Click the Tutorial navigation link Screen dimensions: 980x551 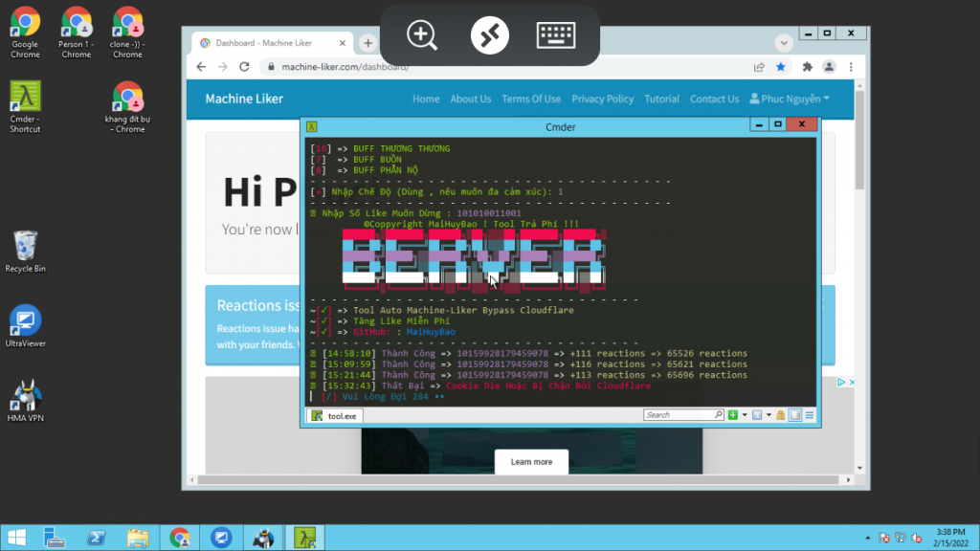coord(661,99)
